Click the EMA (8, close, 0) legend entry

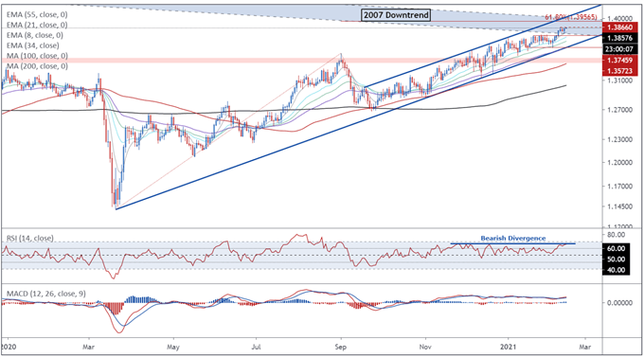click(35, 35)
